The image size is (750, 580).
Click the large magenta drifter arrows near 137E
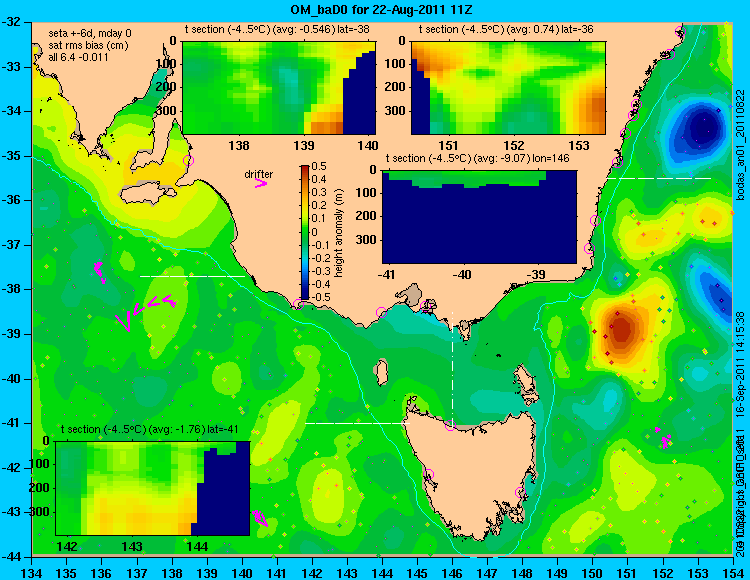point(146,311)
